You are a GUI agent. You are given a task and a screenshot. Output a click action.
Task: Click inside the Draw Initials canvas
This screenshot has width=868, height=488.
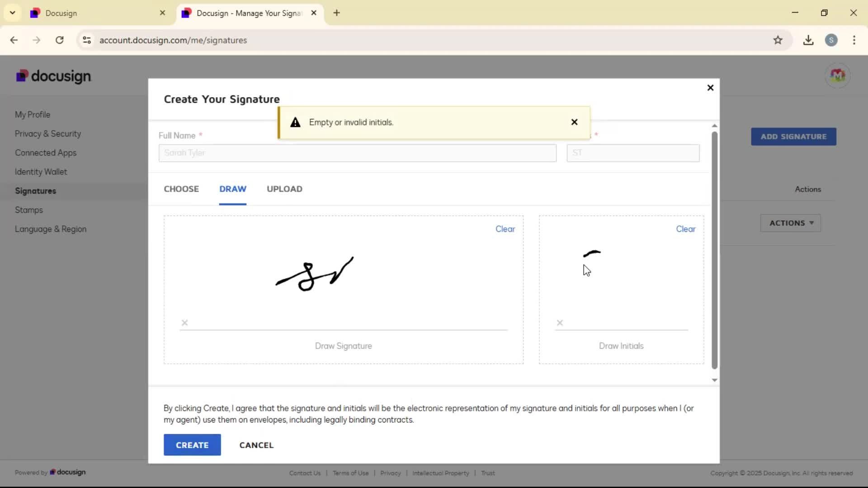click(x=621, y=290)
